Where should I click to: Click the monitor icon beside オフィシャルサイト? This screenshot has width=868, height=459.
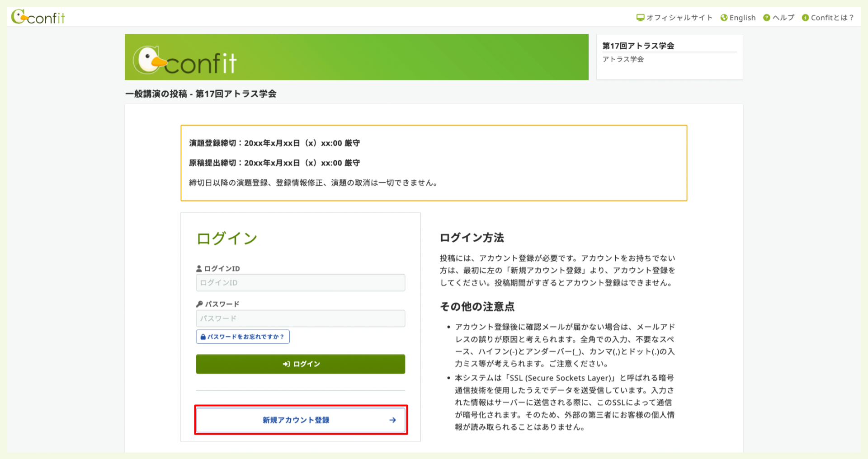(x=640, y=18)
